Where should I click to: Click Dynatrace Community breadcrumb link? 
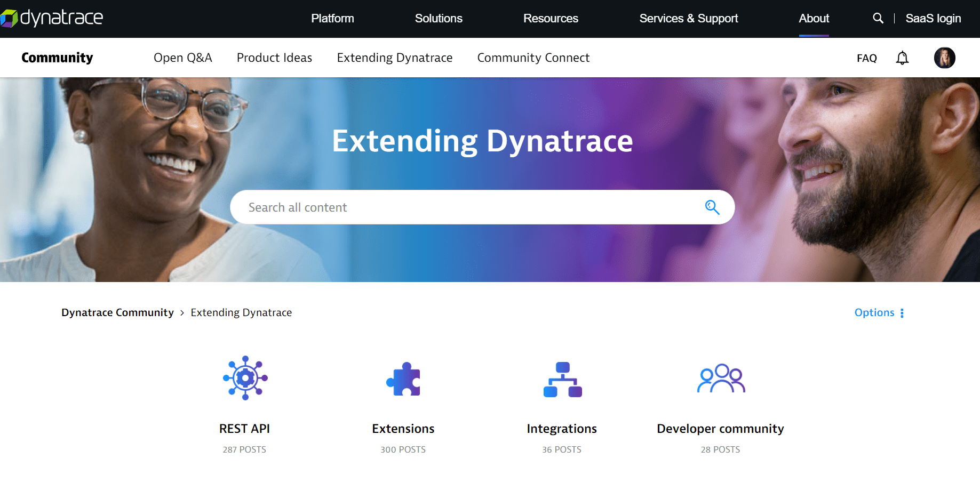tap(117, 312)
